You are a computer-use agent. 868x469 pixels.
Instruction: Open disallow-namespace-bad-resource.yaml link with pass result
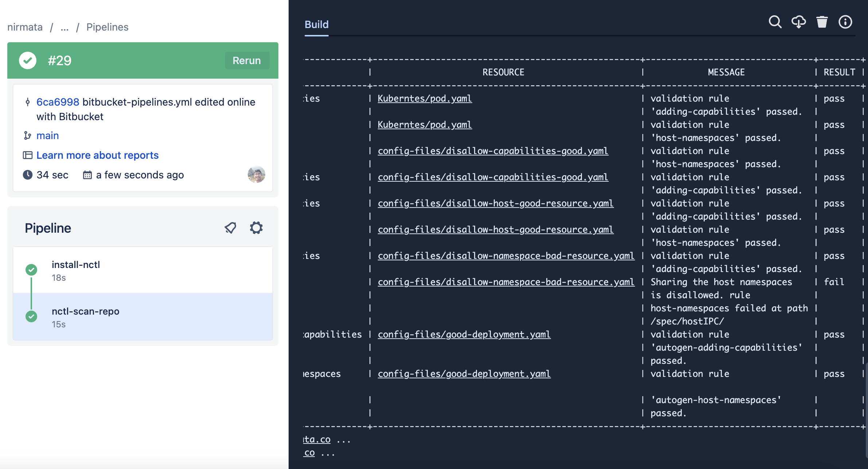pyautogui.click(x=506, y=256)
